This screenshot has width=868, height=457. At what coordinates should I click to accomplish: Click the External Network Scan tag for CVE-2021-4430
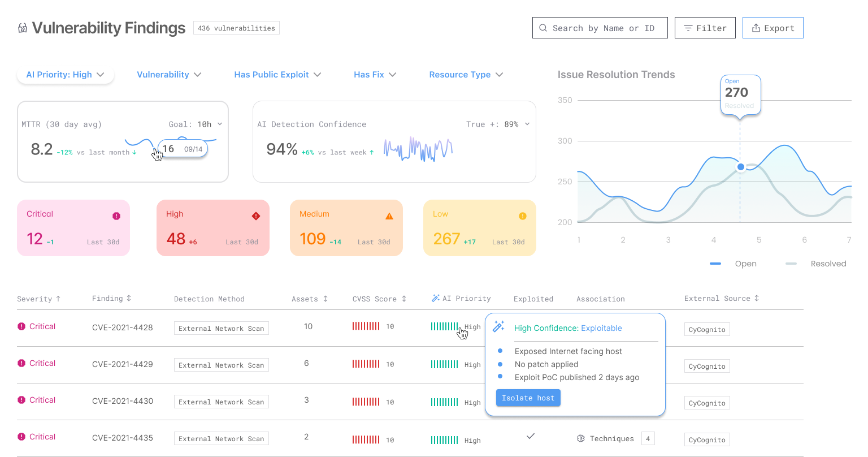(x=222, y=402)
